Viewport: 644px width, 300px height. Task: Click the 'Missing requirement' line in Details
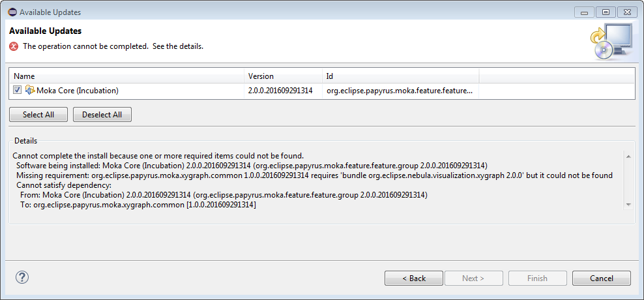(314, 175)
